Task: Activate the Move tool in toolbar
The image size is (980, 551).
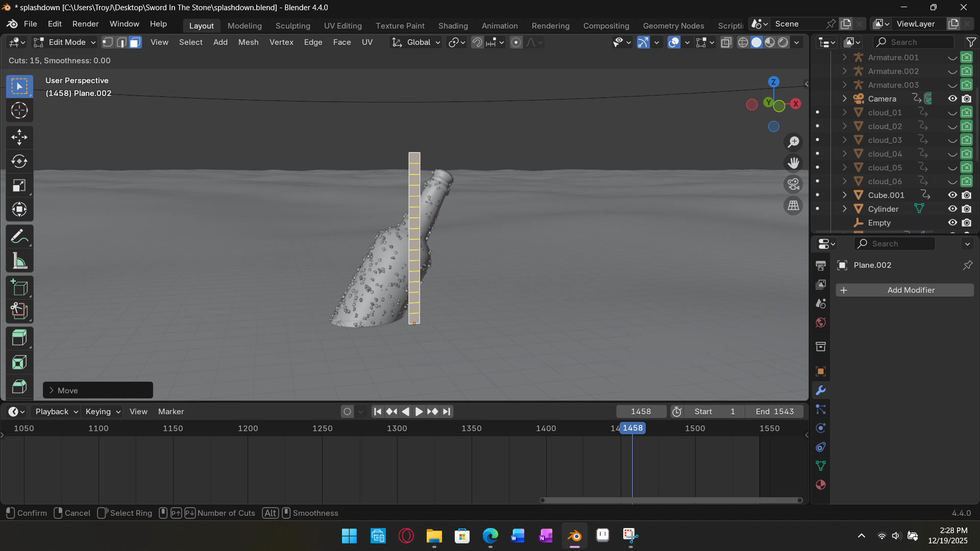Action: pyautogui.click(x=19, y=137)
